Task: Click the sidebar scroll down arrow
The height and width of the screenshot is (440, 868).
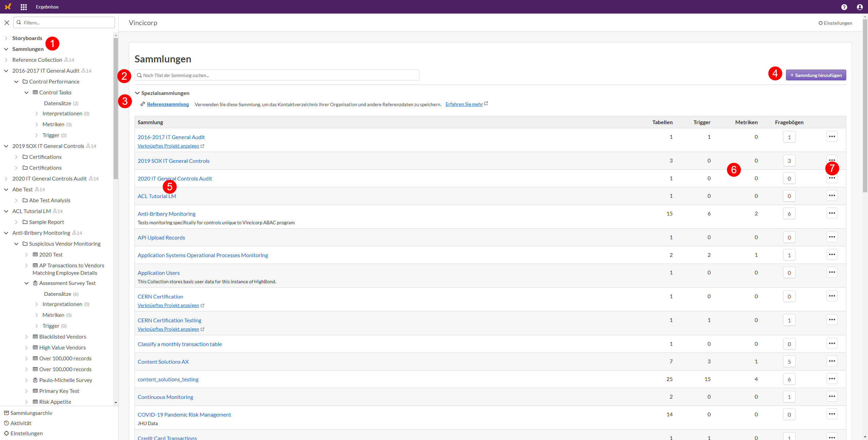Action: (x=116, y=402)
